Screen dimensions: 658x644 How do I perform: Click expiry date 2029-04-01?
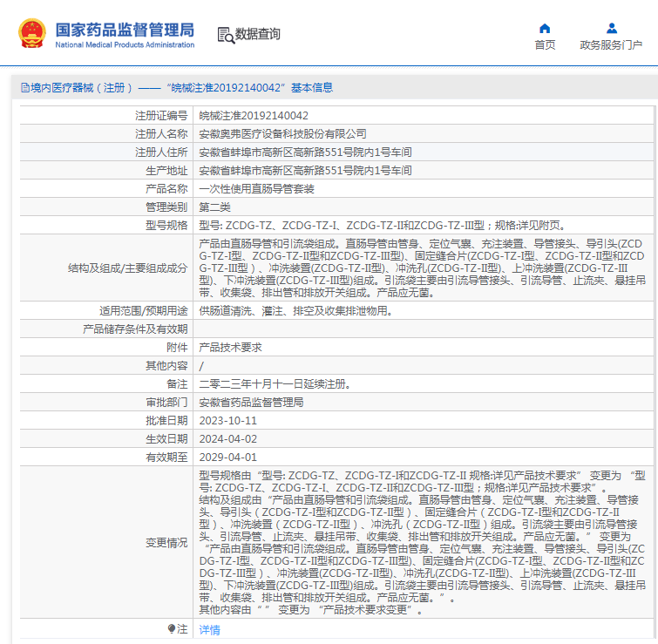pos(227,458)
